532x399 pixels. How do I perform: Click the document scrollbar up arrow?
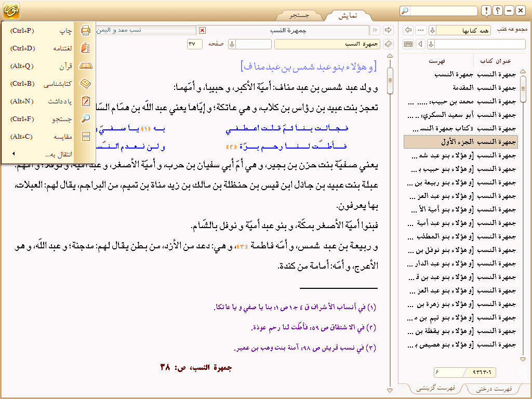click(390, 56)
